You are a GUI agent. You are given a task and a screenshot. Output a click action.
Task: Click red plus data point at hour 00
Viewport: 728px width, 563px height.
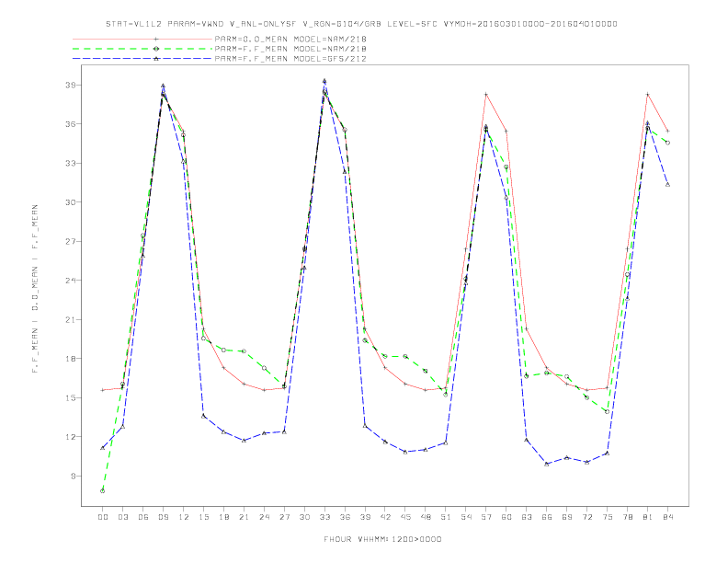pos(103,390)
